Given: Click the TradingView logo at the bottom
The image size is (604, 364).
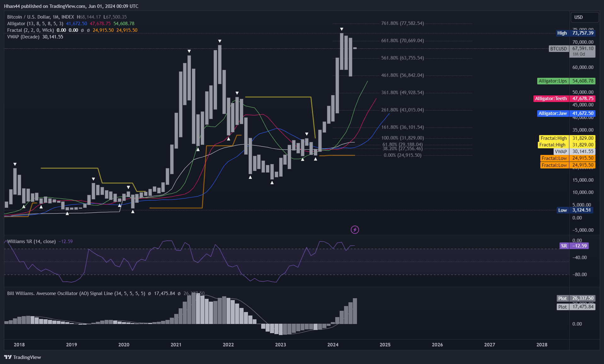Looking at the screenshot, I should pos(22,357).
